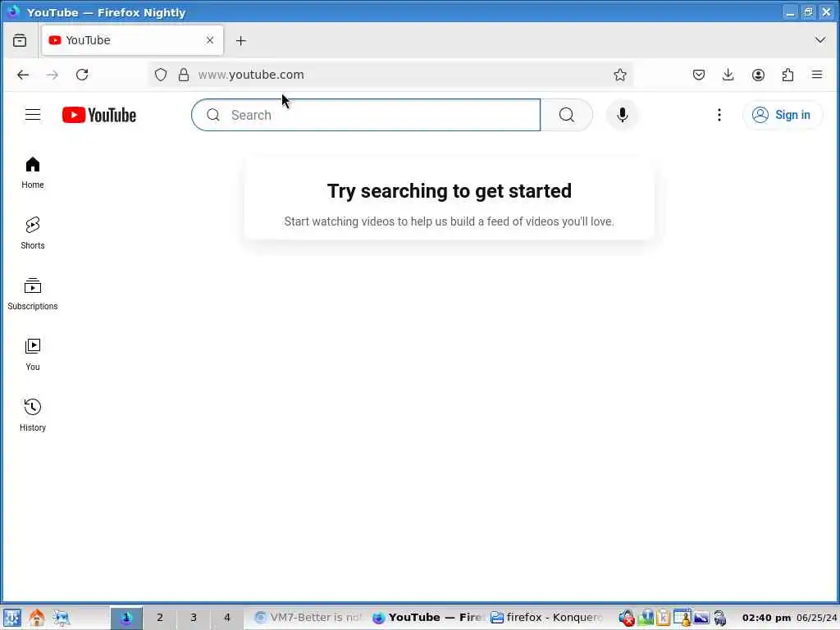The height and width of the screenshot is (630, 840).
Task: Open YouTube guide hamburger menu
Action: pos(33,115)
